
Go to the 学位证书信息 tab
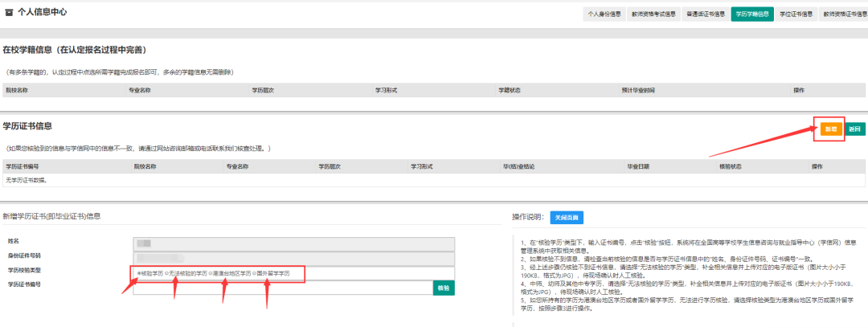(x=796, y=14)
